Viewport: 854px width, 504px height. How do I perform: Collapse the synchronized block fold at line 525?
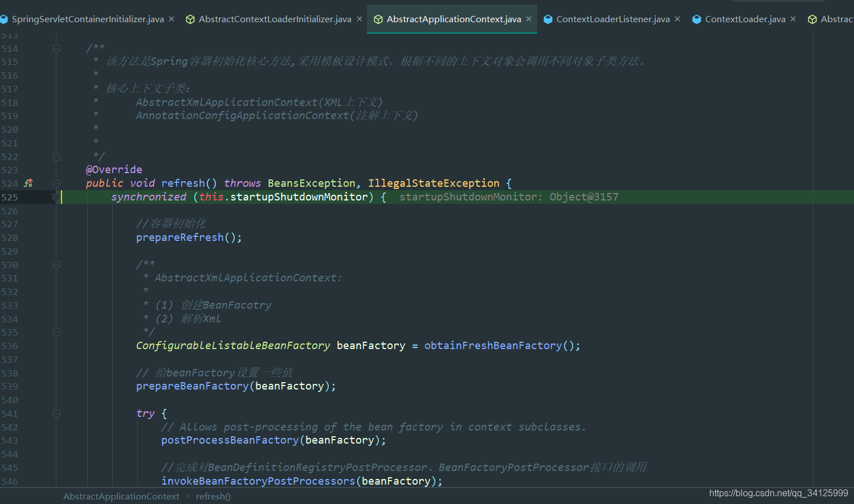click(x=55, y=197)
